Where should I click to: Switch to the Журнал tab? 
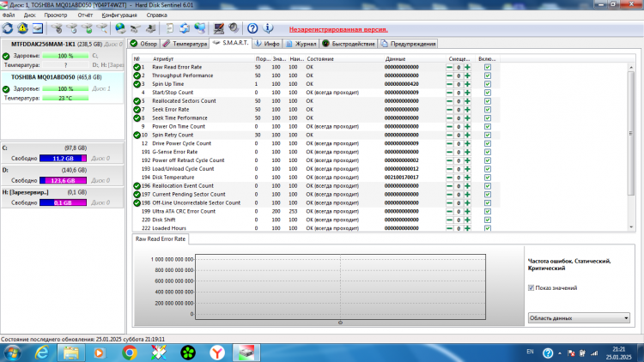(x=301, y=44)
